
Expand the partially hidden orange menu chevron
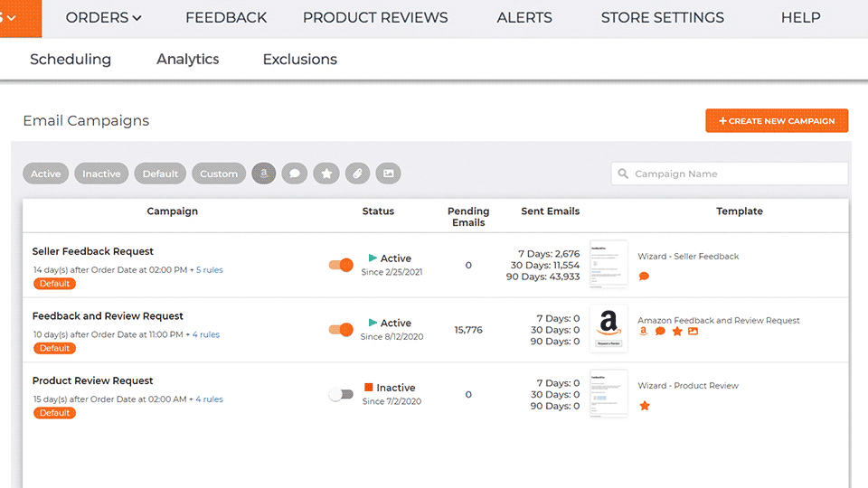11,17
